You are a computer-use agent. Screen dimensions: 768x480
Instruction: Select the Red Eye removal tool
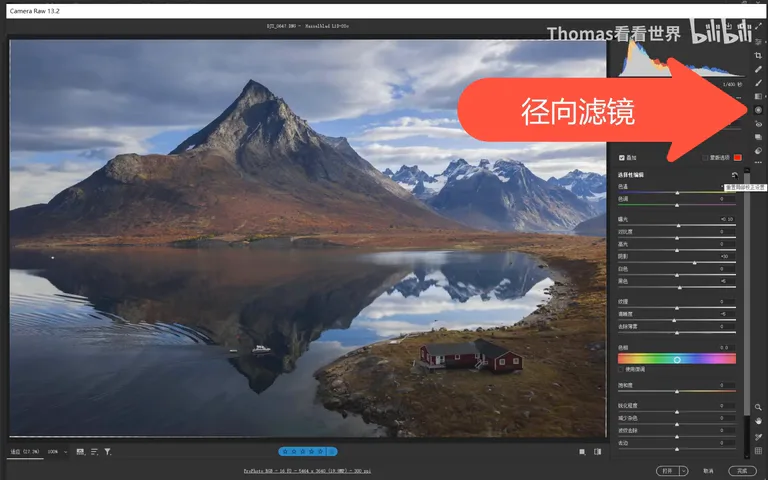point(758,124)
